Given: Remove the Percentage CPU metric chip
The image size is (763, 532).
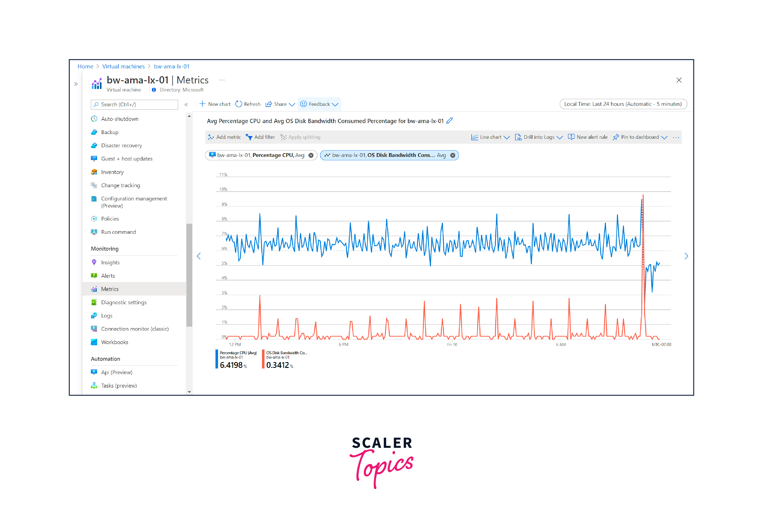Looking at the screenshot, I should point(311,155).
